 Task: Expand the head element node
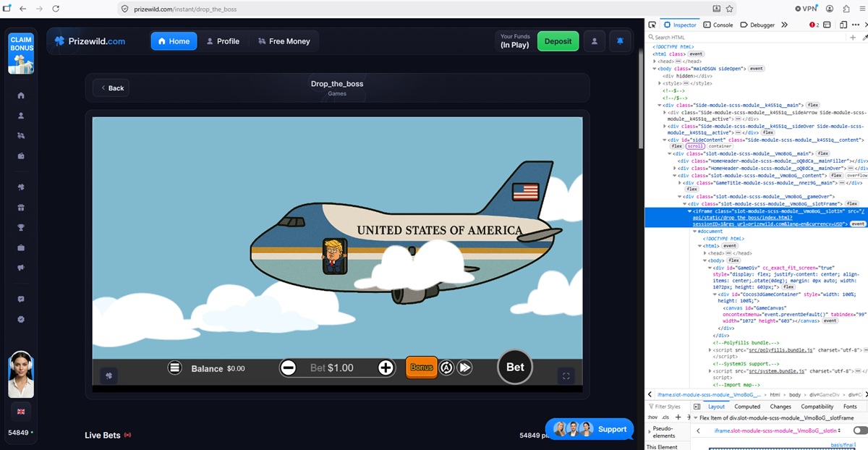(x=655, y=61)
